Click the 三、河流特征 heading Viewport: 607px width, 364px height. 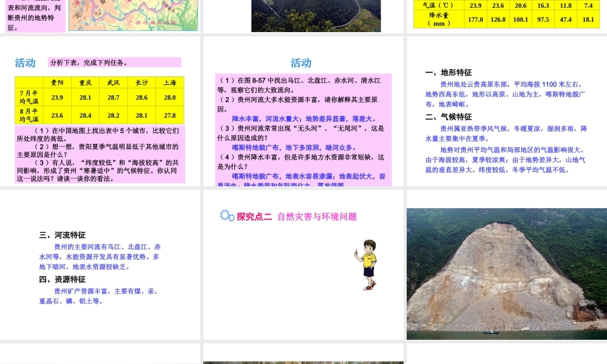click(63, 235)
